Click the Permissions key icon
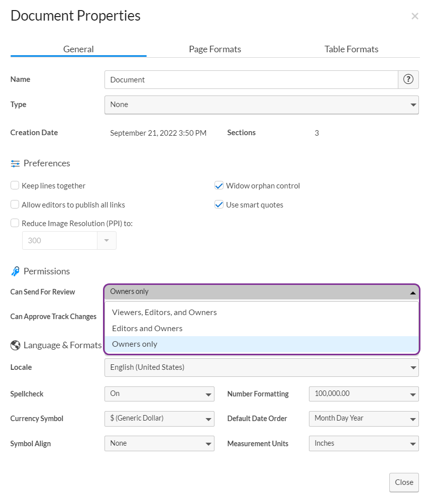This screenshot has width=430, height=504. point(15,271)
